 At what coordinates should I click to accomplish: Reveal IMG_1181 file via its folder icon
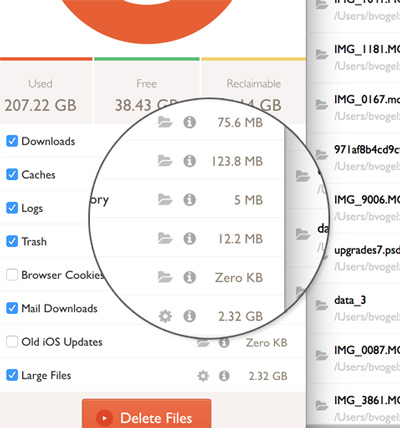pyautogui.click(x=322, y=54)
